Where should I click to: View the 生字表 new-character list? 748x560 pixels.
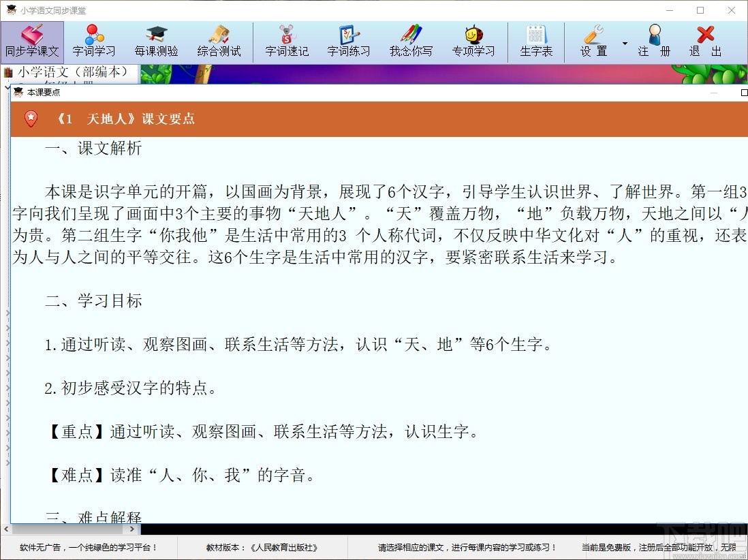click(536, 41)
